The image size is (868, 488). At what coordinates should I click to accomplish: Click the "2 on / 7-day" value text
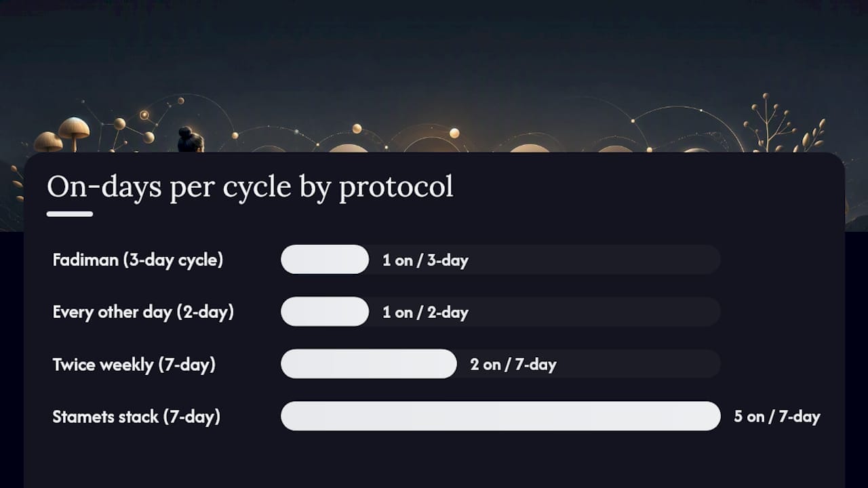coord(513,365)
